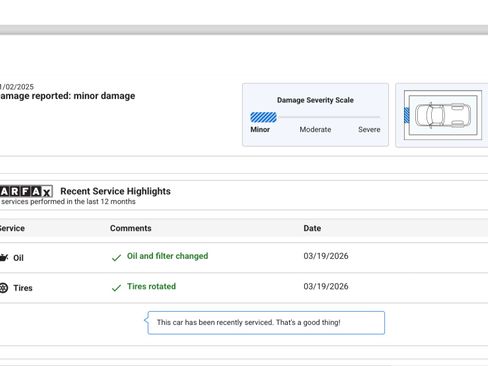This screenshot has width=488, height=366.
Task: Click 'services performed in the last 12 months'
Action: click(68, 202)
